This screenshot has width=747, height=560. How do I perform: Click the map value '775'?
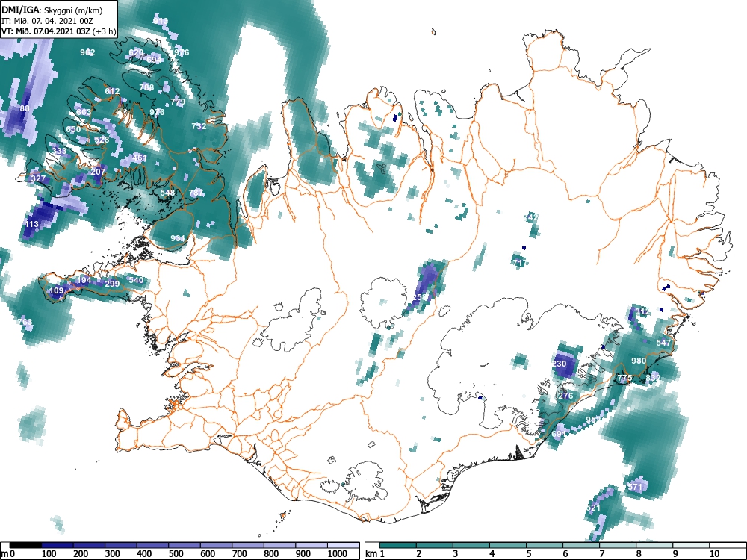[624, 378]
